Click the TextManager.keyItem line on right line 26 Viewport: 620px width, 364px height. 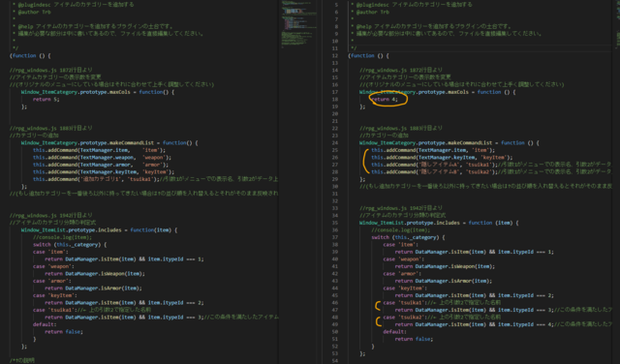(442, 157)
